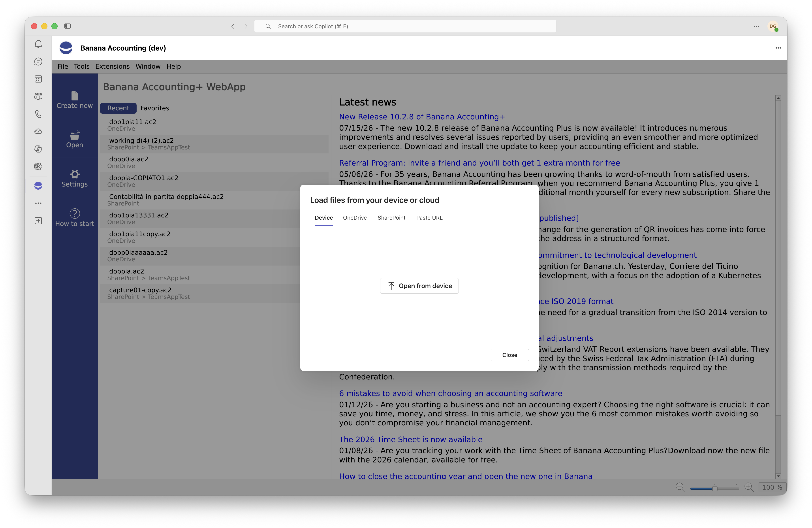The height and width of the screenshot is (528, 812).
Task: Open the Extensions menu
Action: pos(112,66)
